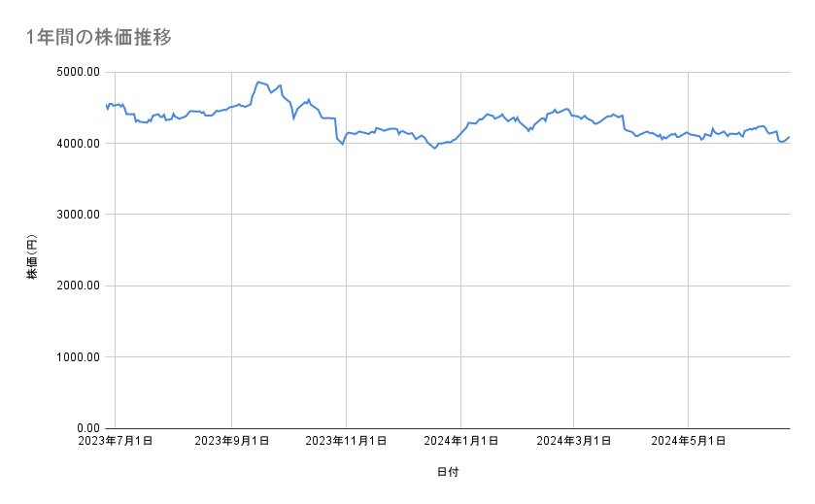Select the horizontal axis title 日付
Image resolution: width=815 pixels, height=504 pixels.
[x=448, y=472]
